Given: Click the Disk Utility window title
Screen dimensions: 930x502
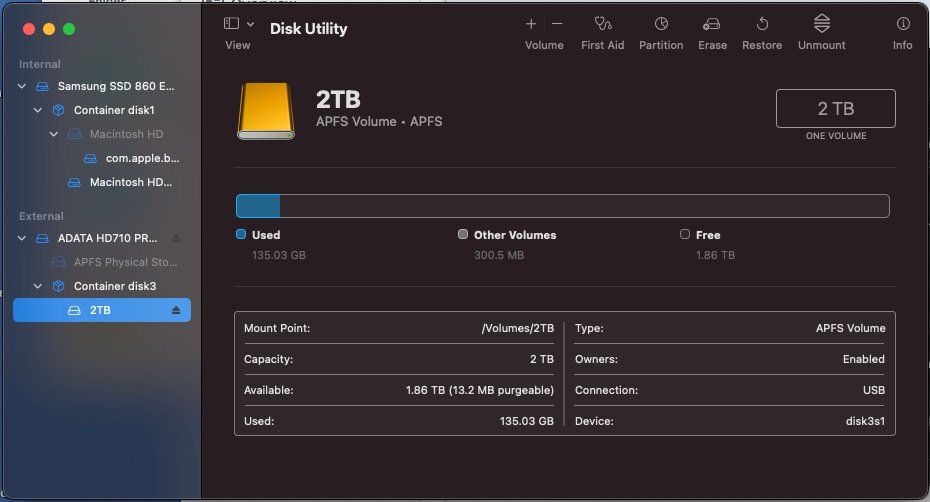Looking at the screenshot, I should point(308,28).
